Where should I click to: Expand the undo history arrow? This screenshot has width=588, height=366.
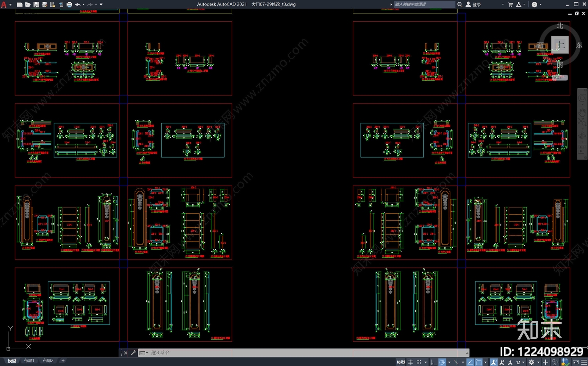(x=83, y=4)
